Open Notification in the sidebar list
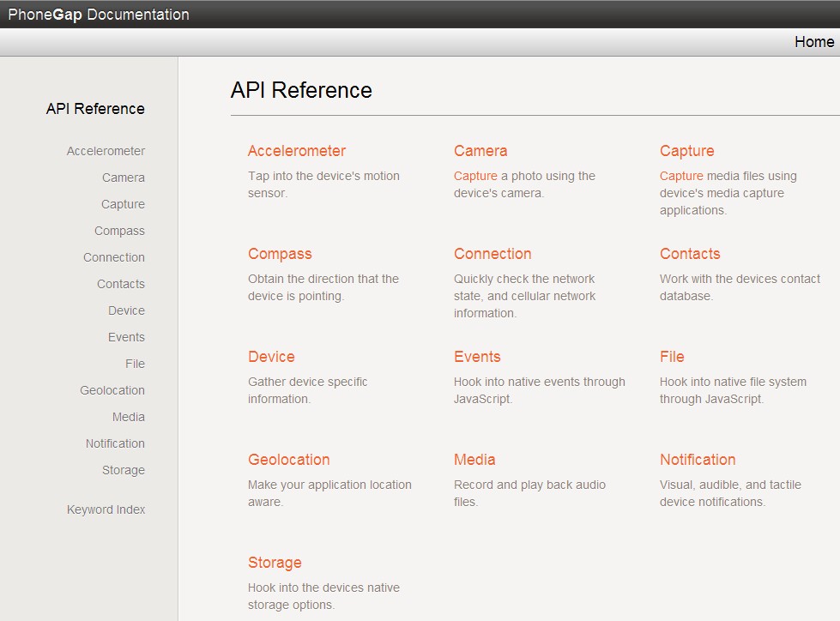Image resolution: width=840 pixels, height=621 pixels. click(115, 443)
